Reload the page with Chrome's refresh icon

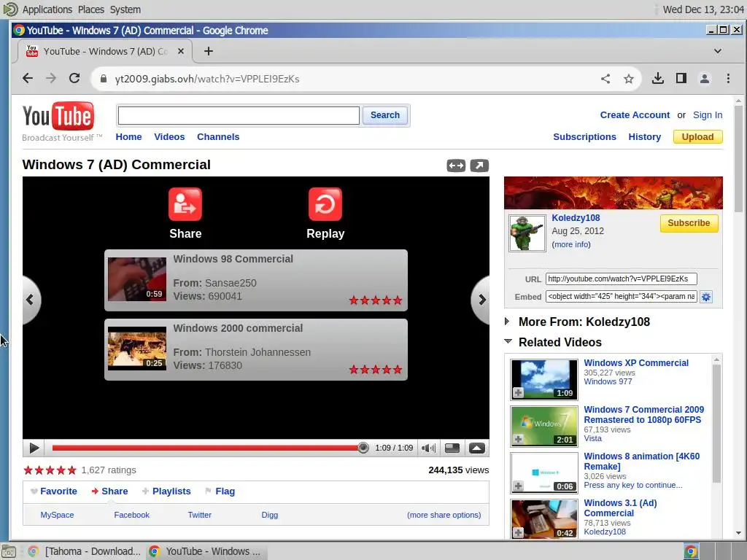pyautogui.click(x=74, y=78)
